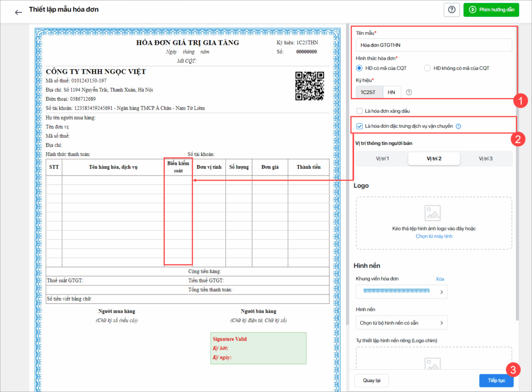Switch to Vị trí 3 tab
Viewport: 532px width, 392px height.
click(486, 159)
